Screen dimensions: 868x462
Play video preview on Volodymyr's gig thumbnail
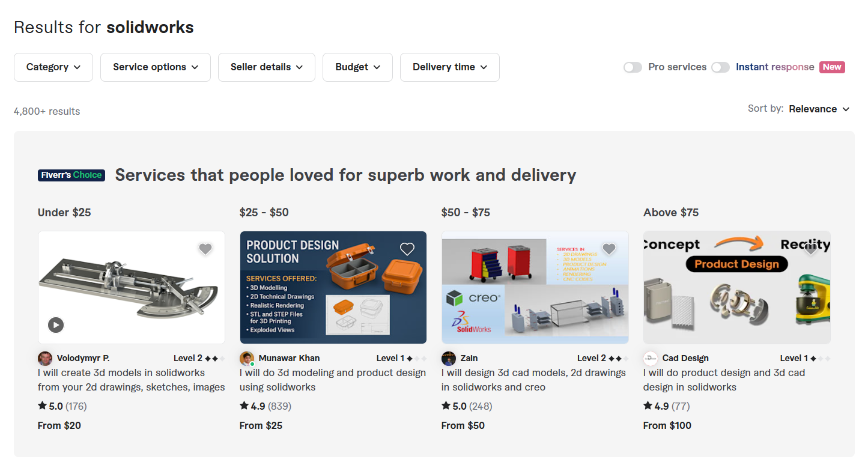coord(56,325)
